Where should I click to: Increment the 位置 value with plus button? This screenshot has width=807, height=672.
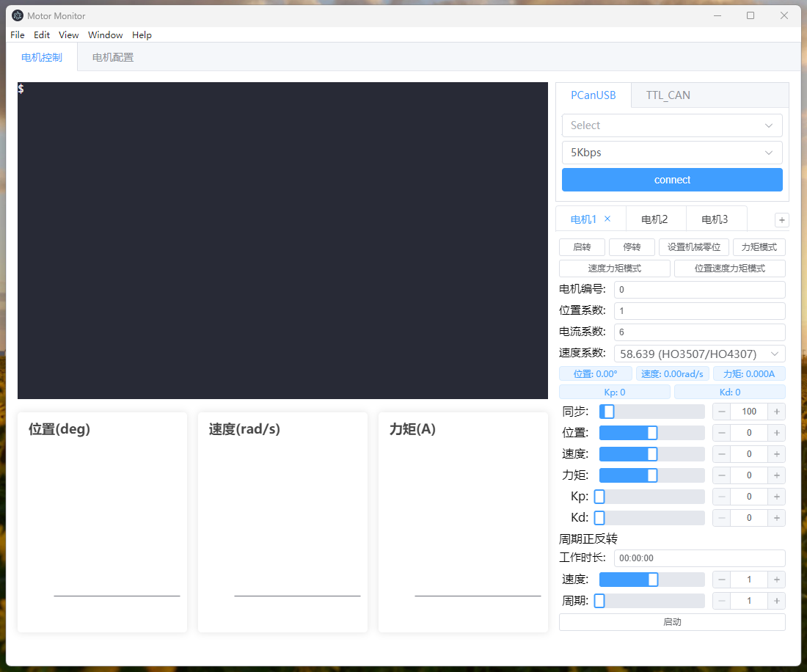tap(776, 433)
